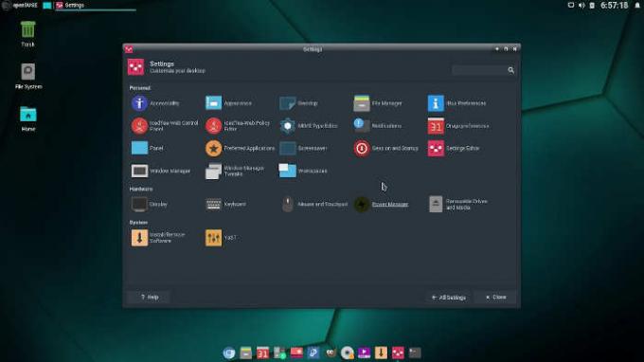Launch file manager from dock
Image resolution: width=644 pixels, height=362 pixels.
tap(246, 353)
